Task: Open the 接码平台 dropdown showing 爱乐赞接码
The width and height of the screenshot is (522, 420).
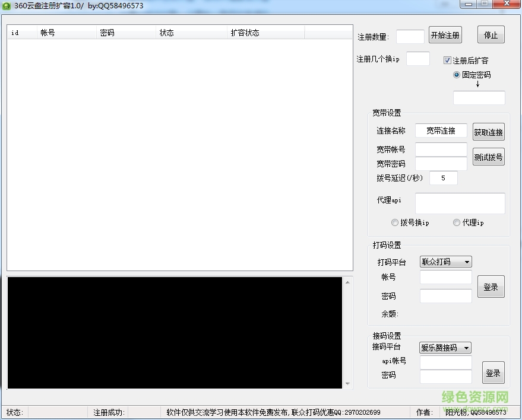Action: pos(444,348)
